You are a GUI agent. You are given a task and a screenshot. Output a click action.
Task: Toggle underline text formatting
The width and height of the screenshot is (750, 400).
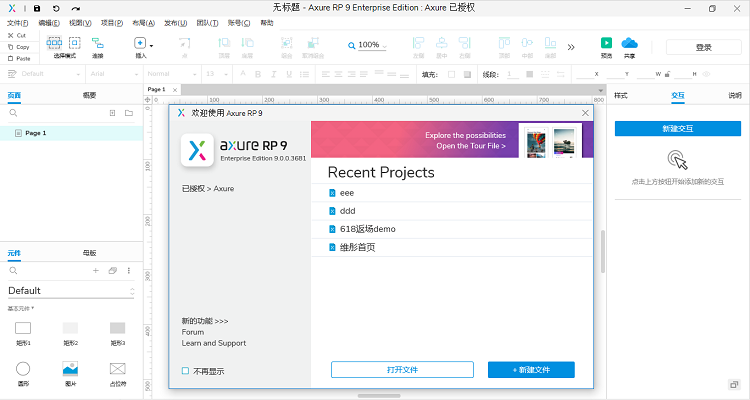pos(289,74)
